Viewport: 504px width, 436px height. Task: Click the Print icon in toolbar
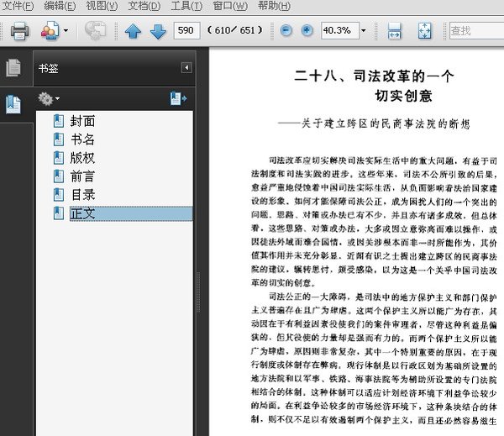[19, 30]
